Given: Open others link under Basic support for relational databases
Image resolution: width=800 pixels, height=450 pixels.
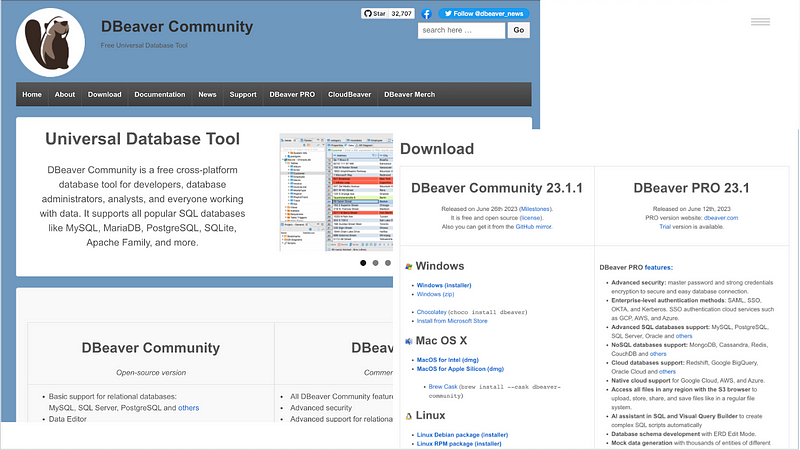Looking at the screenshot, I should (x=189, y=408).
